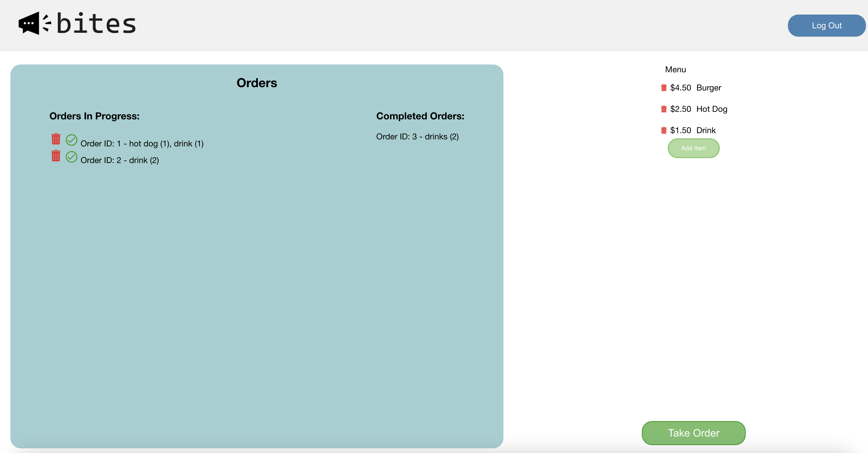
Task: Delete Order ID 1 with trash icon
Action: tap(56, 139)
